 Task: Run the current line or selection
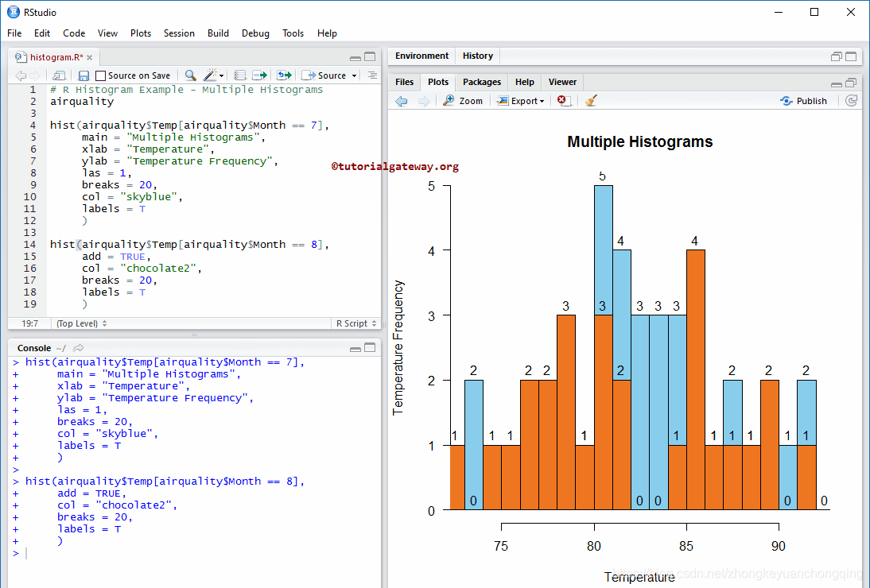[x=260, y=75]
